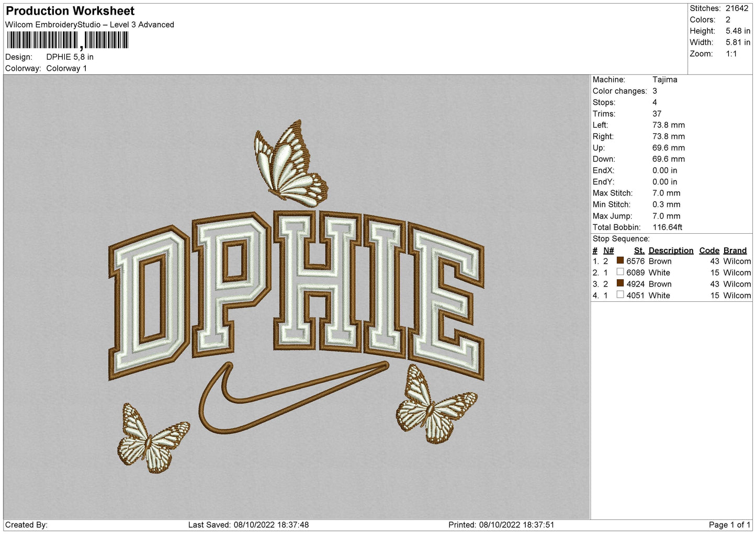Select the Width value 5.81 in

[738, 42]
